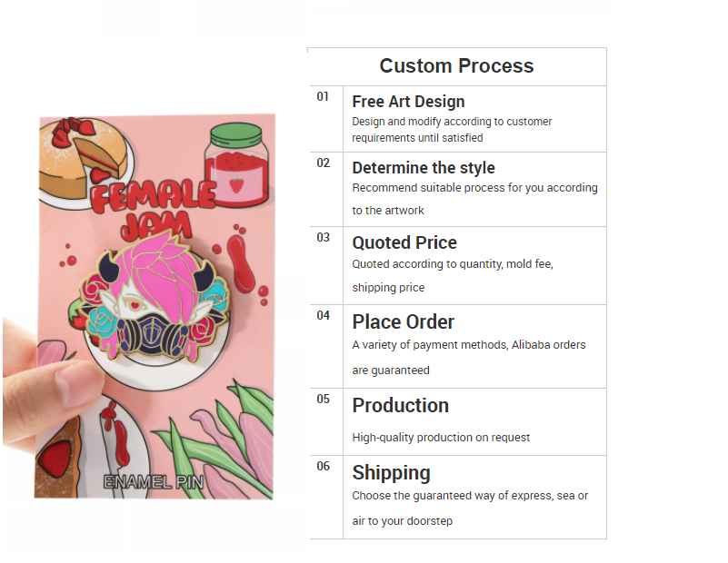Image resolution: width=728 pixels, height=563 pixels.
Task: Select step number 02
Action: [x=324, y=163]
